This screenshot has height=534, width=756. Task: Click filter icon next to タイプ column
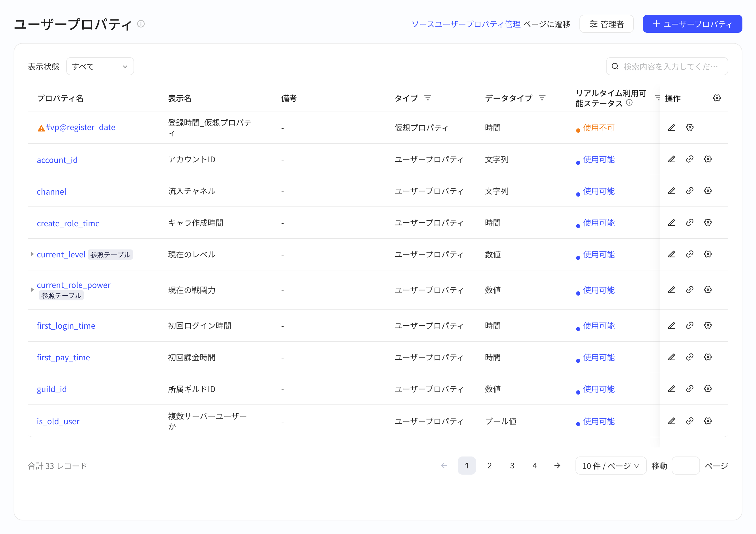(428, 98)
